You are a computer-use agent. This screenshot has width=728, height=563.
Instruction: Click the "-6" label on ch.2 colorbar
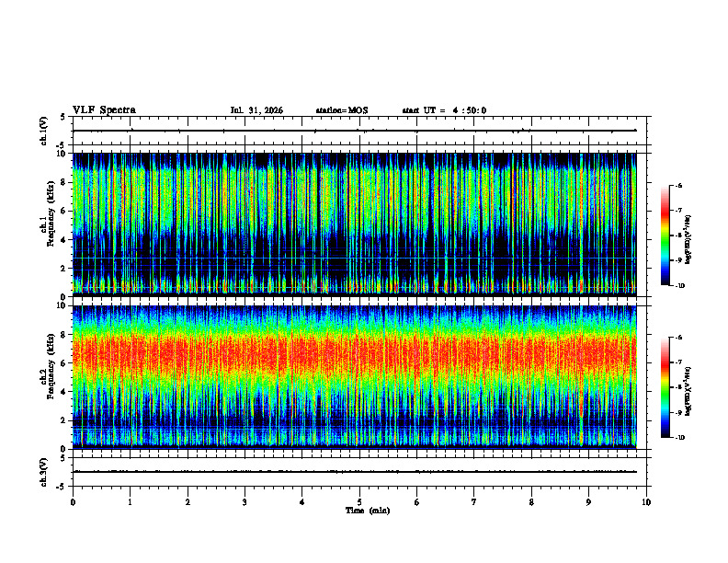[x=678, y=338]
